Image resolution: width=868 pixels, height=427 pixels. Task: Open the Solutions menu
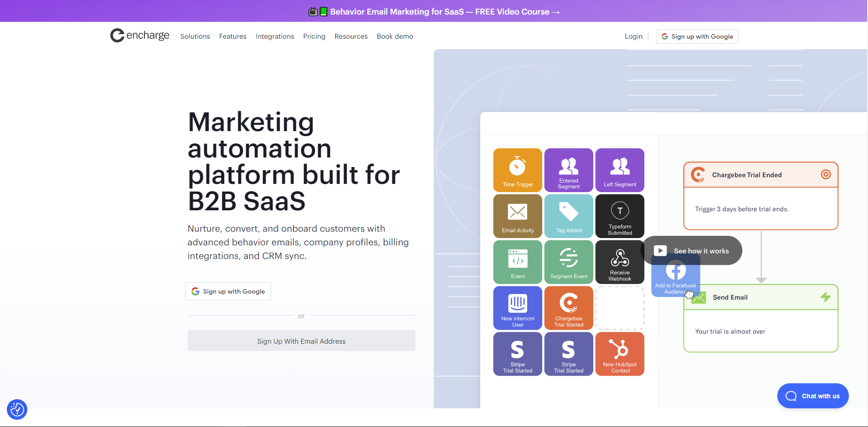coord(195,36)
